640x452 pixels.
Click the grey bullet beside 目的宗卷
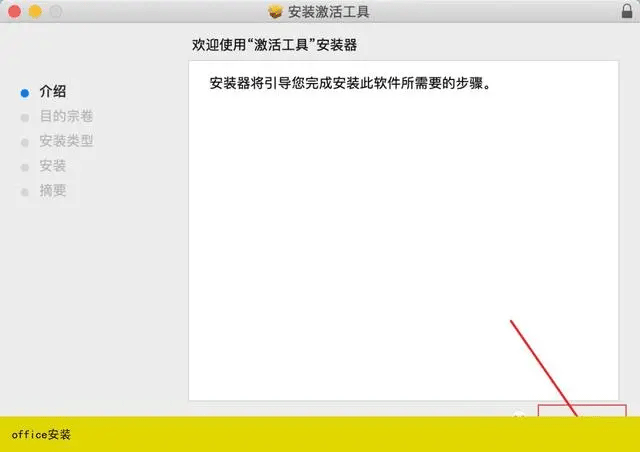pos(25,117)
